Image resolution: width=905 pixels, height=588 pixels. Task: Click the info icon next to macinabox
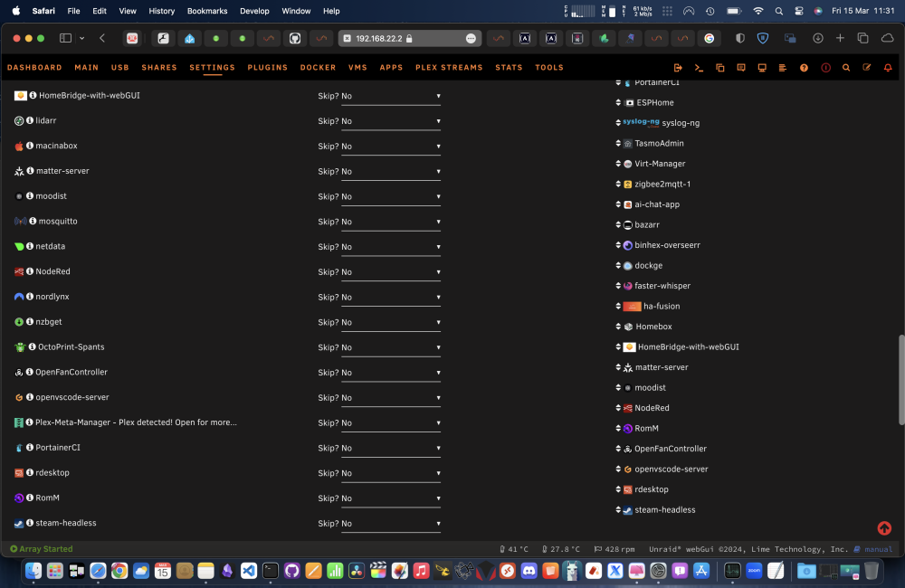click(30, 146)
